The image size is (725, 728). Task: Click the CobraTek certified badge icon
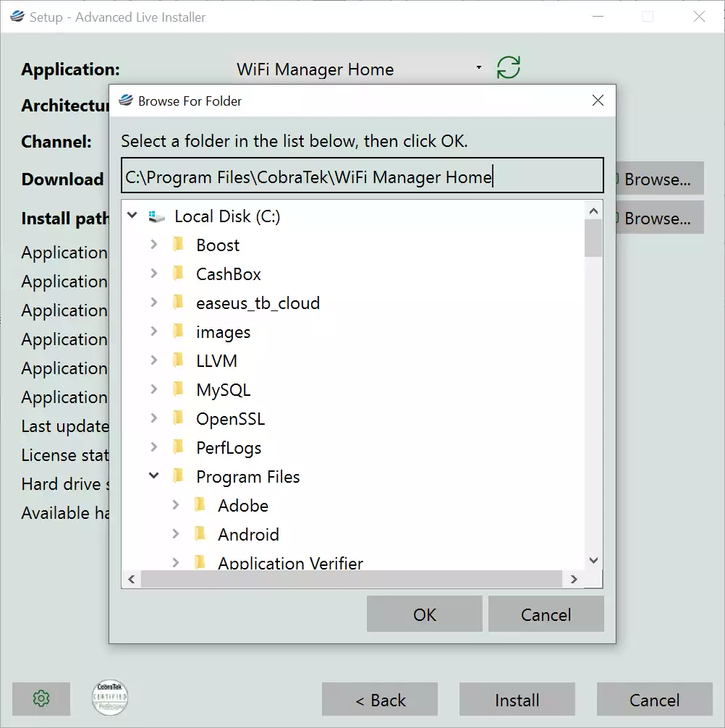tap(110, 698)
